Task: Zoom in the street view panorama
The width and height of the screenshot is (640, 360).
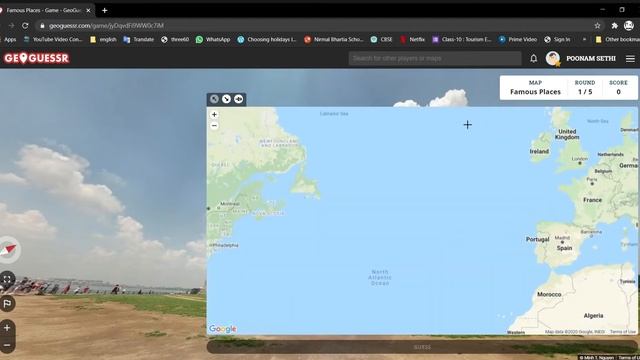Action: coord(7,328)
